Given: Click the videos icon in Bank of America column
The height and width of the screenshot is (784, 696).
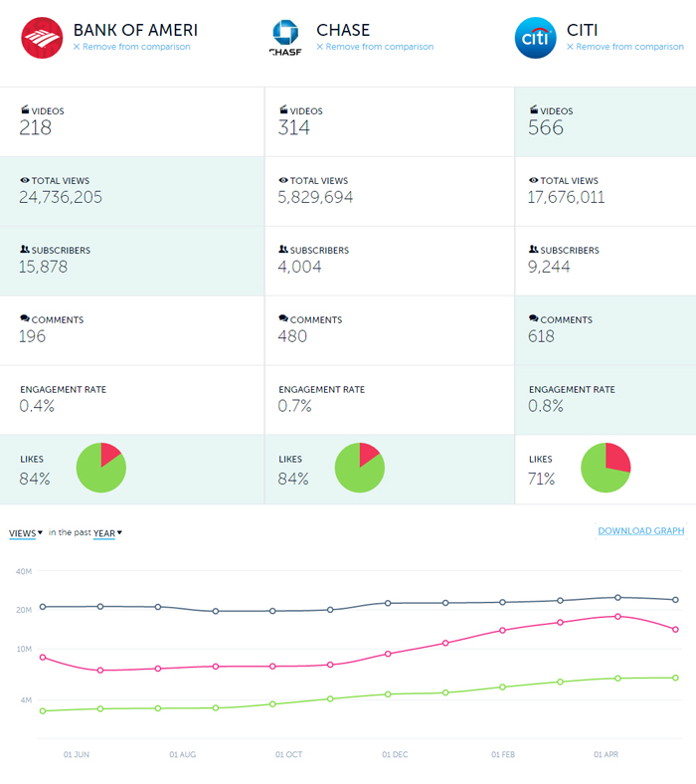Looking at the screenshot, I should click(25, 109).
